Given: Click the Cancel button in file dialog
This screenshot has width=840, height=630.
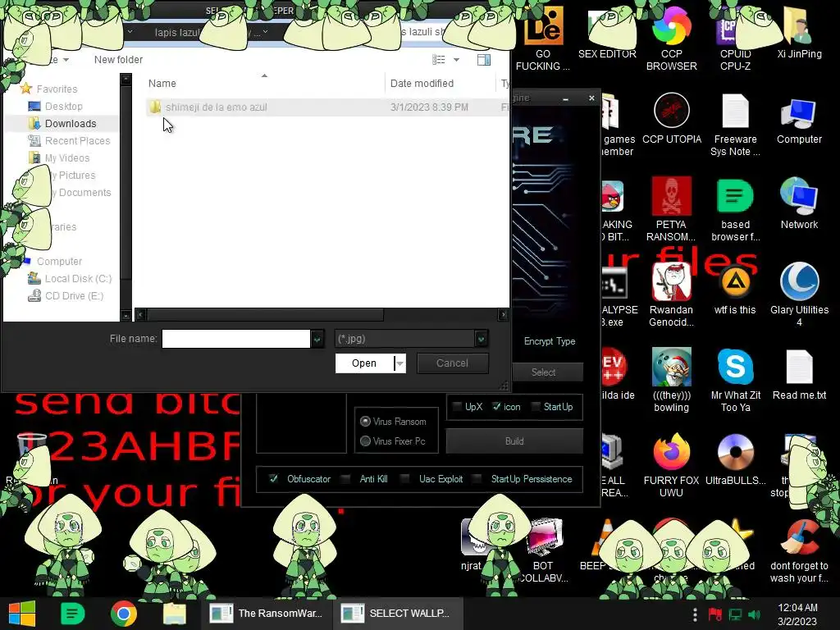Looking at the screenshot, I should click(x=452, y=363).
